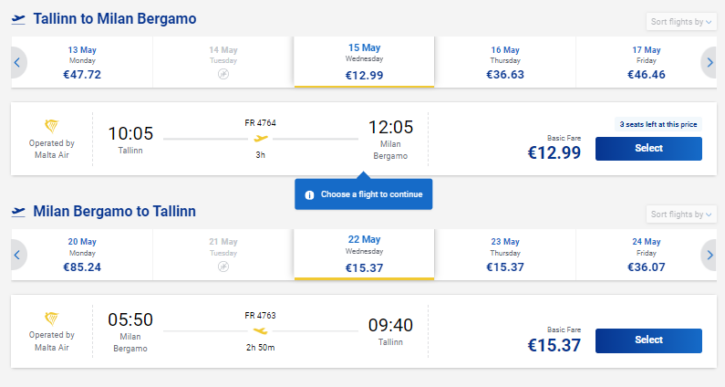Open Sort flights by dropdown for return flights

point(681,214)
